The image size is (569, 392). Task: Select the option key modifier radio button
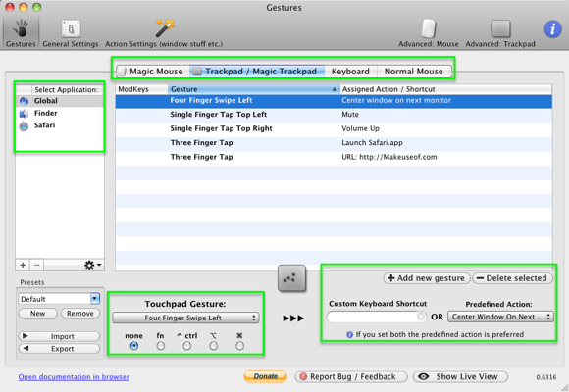pyautogui.click(x=214, y=346)
